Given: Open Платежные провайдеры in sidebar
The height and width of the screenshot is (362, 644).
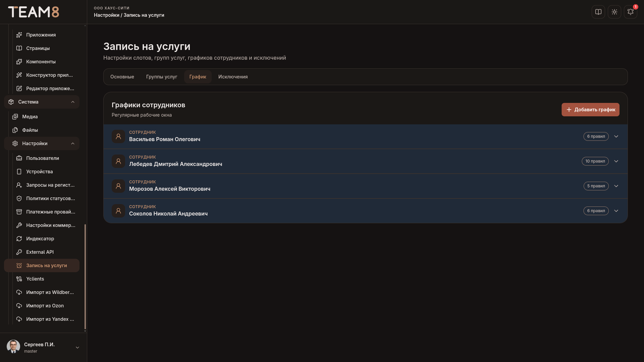Looking at the screenshot, I should point(46,212).
